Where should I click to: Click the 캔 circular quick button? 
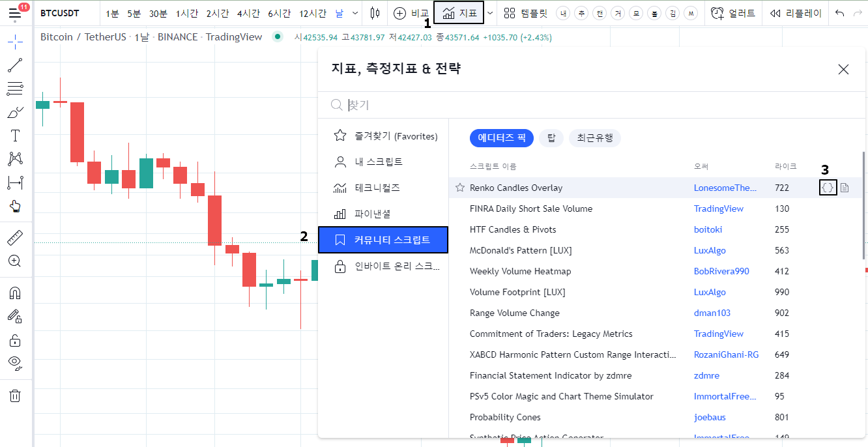[x=601, y=13]
